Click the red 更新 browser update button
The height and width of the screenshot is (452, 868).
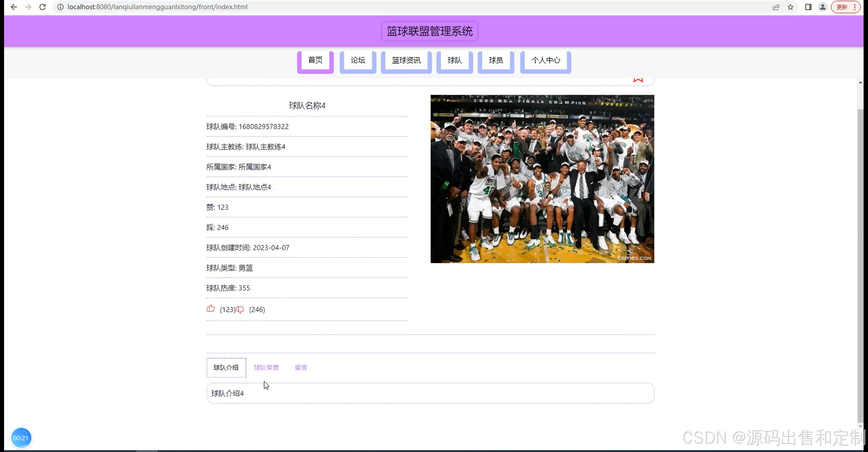pyautogui.click(x=842, y=7)
